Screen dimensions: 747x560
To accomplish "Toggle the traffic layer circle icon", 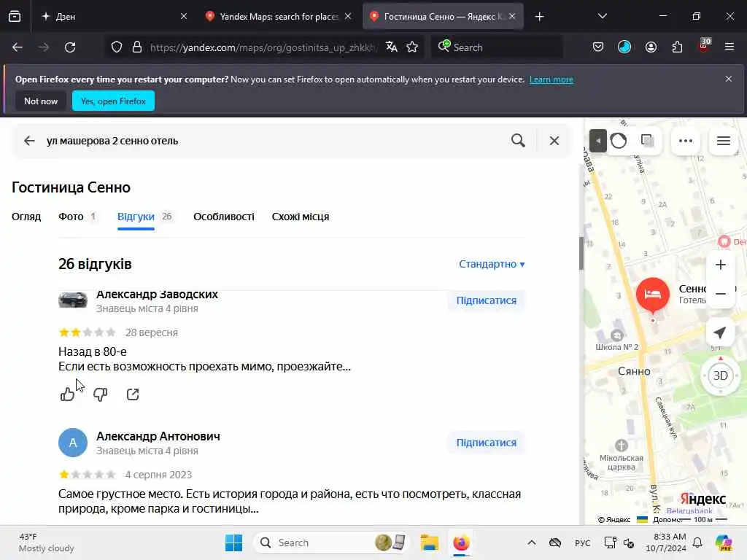I will (x=619, y=141).
